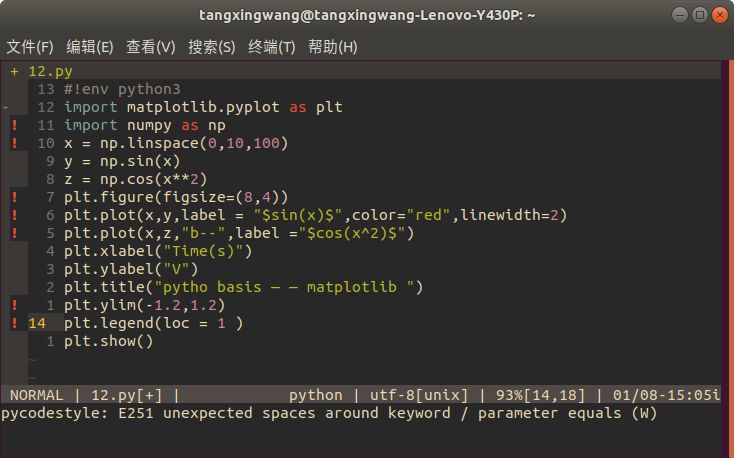
Task: Click warning marker beside import numpy line
Action: coord(15,125)
